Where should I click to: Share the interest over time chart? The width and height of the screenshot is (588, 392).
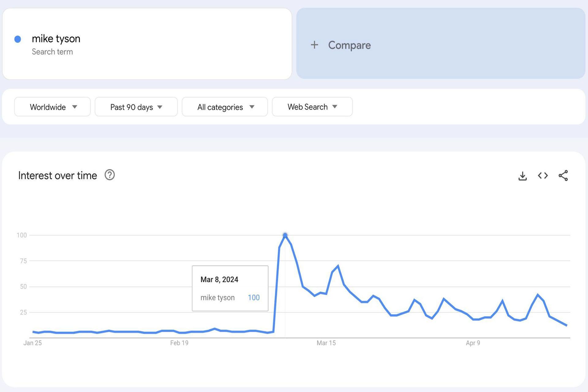point(563,175)
